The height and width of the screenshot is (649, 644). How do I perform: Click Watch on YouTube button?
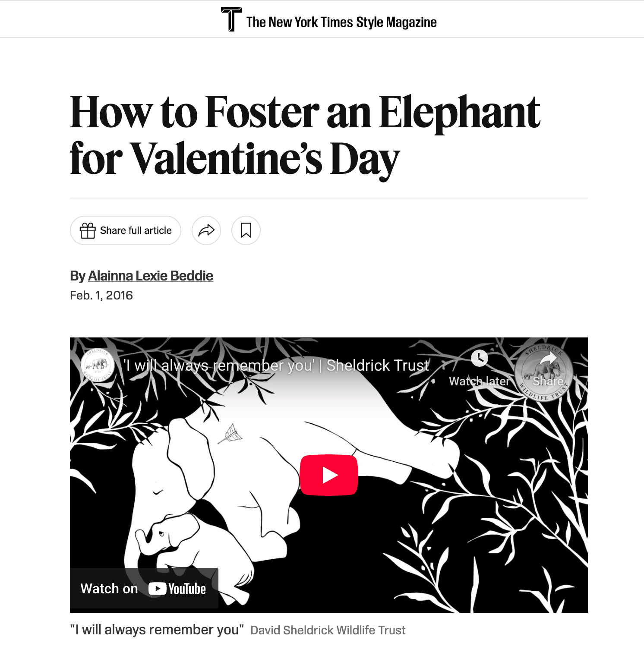click(x=144, y=589)
